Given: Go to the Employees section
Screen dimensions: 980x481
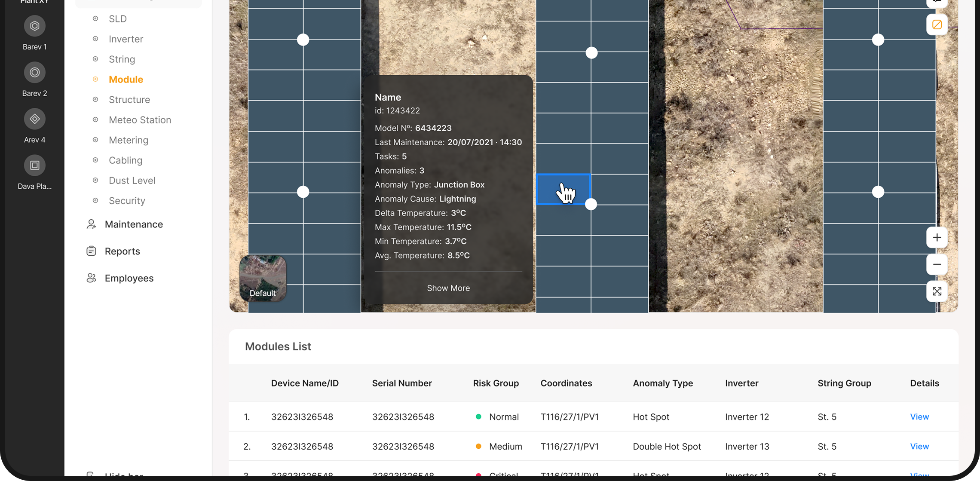Looking at the screenshot, I should click(129, 278).
